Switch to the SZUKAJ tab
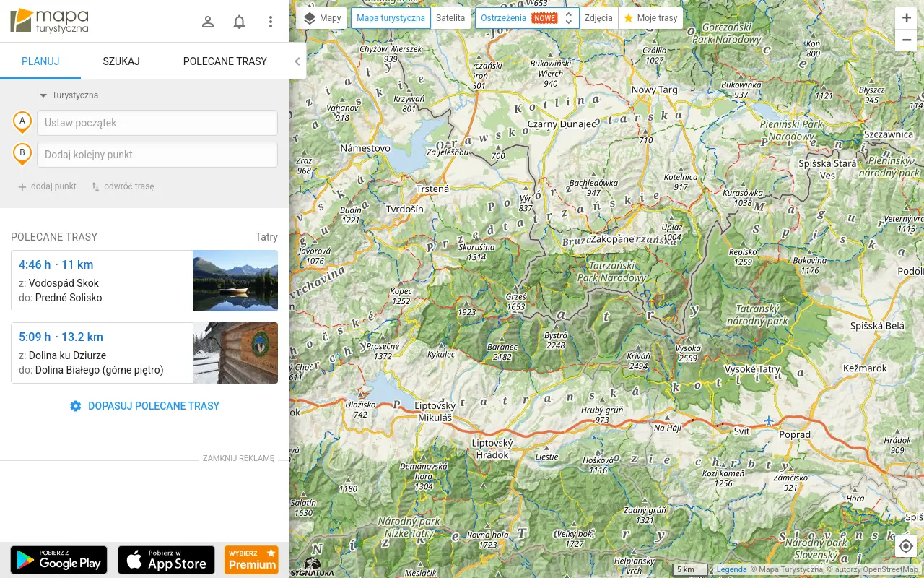This screenshot has height=578, width=924. pos(121,61)
